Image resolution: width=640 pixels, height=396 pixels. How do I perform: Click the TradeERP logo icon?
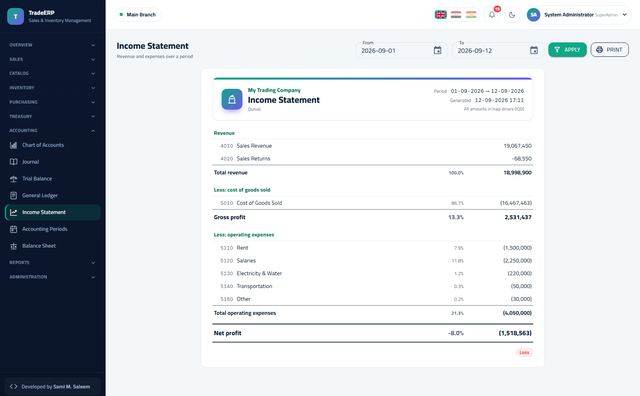pos(16,16)
